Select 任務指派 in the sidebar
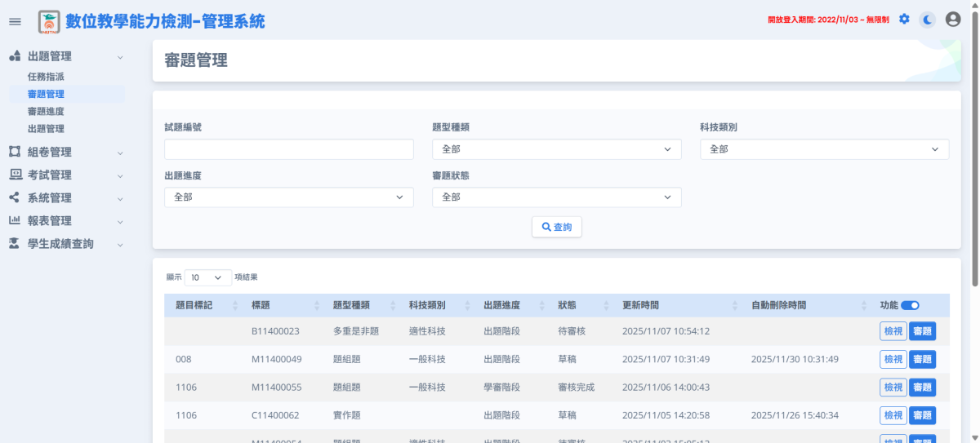980x443 pixels. (46, 76)
